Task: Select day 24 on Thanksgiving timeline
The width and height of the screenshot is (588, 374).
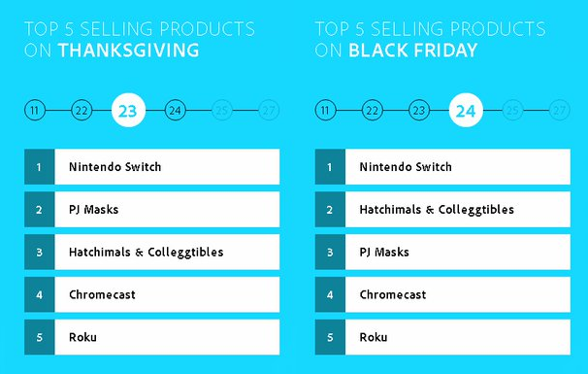Action: (175, 111)
